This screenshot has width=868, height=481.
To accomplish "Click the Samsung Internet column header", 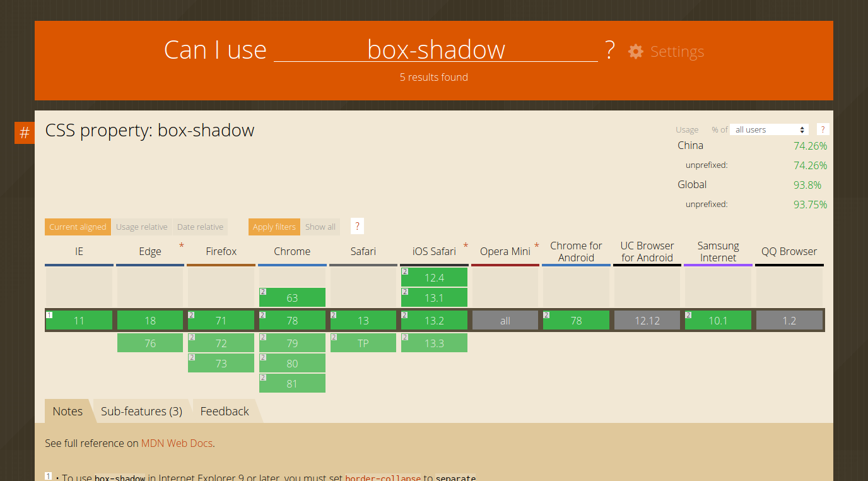I will (718, 251).
